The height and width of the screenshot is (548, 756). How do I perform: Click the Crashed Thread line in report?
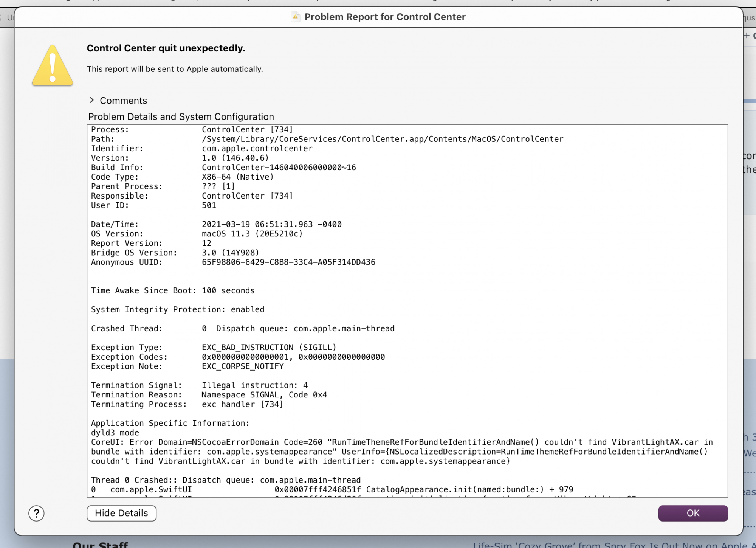(x=242, y=328)
